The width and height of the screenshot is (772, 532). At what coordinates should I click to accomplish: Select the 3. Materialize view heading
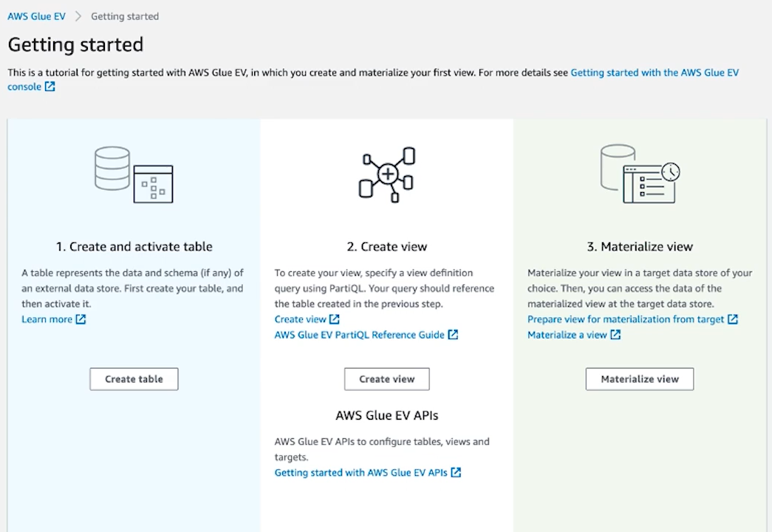[x=640, y=246]
